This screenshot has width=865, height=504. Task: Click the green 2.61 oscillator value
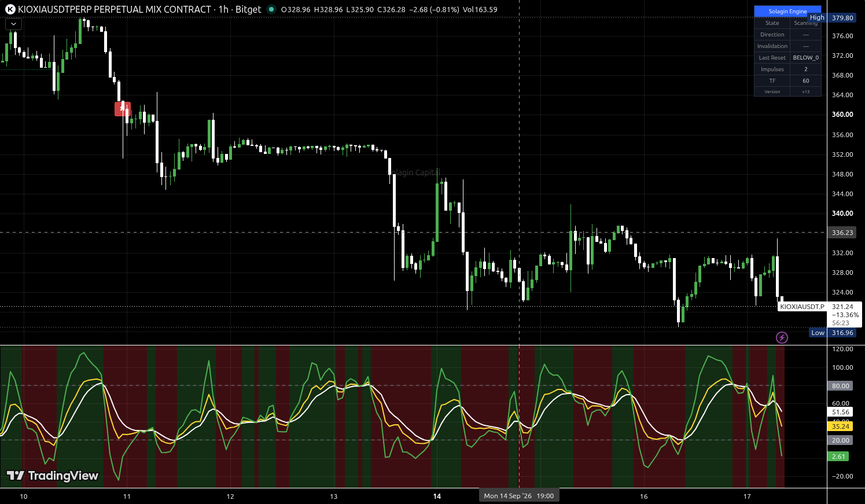pos(838,457)
